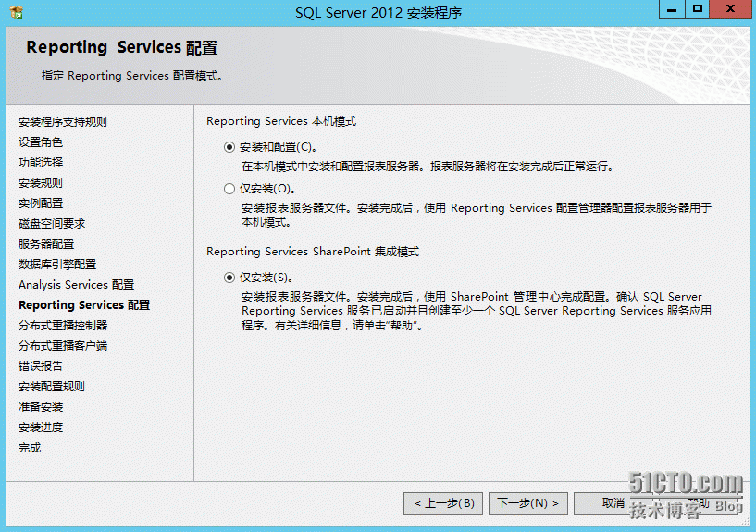The image size is (756, 532).
Task: Select the 磁盘空间要求 step
Action: pyautogui.click(x=52, y=224)
